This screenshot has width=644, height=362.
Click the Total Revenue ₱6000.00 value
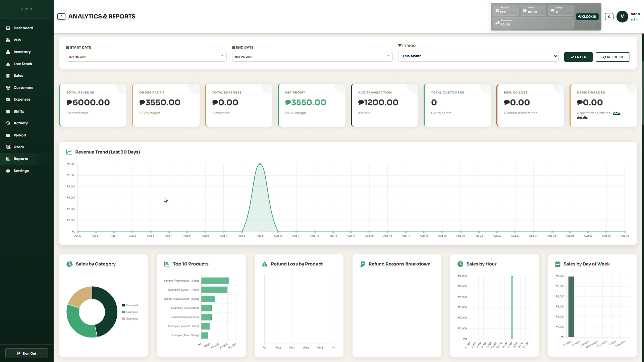pos(88,103)
